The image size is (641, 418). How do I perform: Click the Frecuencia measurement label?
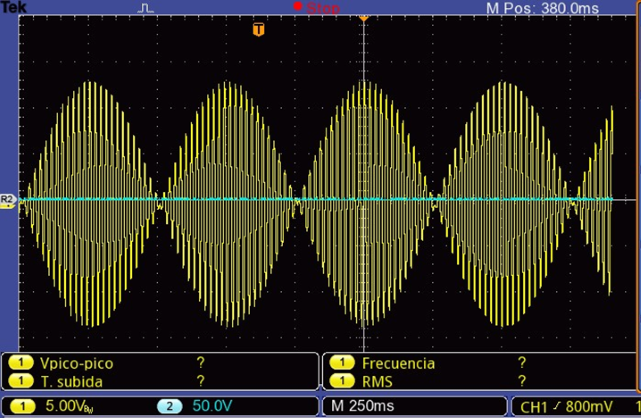coord(399,363)
